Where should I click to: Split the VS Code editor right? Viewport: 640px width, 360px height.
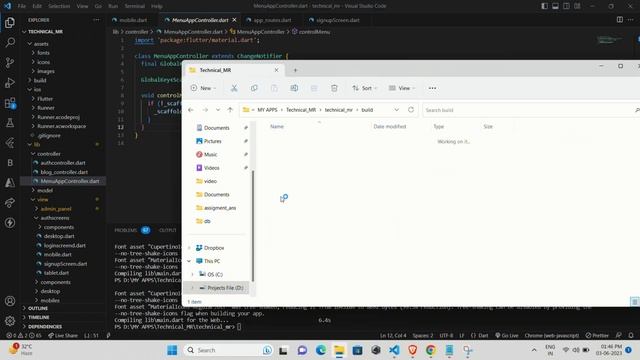point(620,20)
